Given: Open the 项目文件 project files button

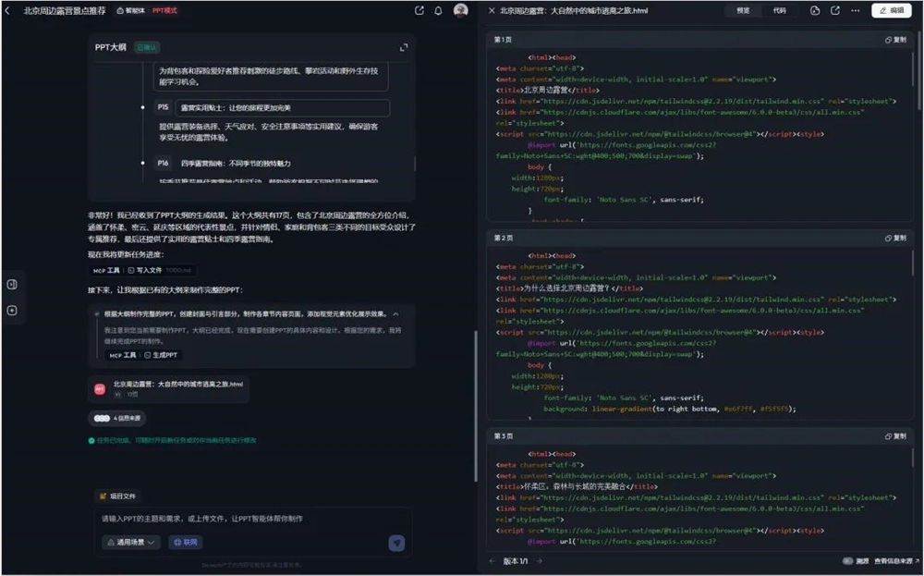Looking at the screenshot, I should coord(118,496).
